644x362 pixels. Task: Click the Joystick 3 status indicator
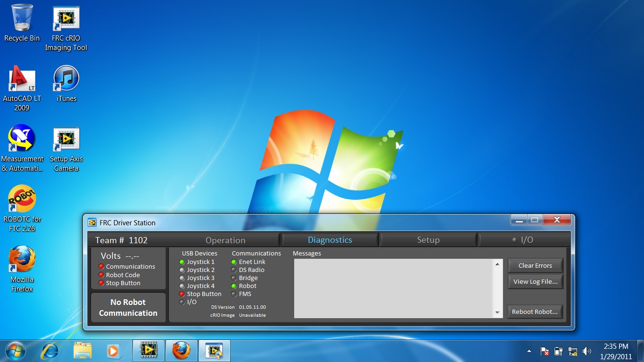coord(182,278)
